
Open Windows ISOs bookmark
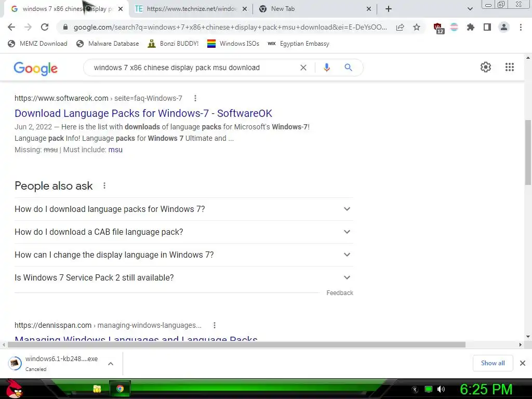click(x=233, y=44)
